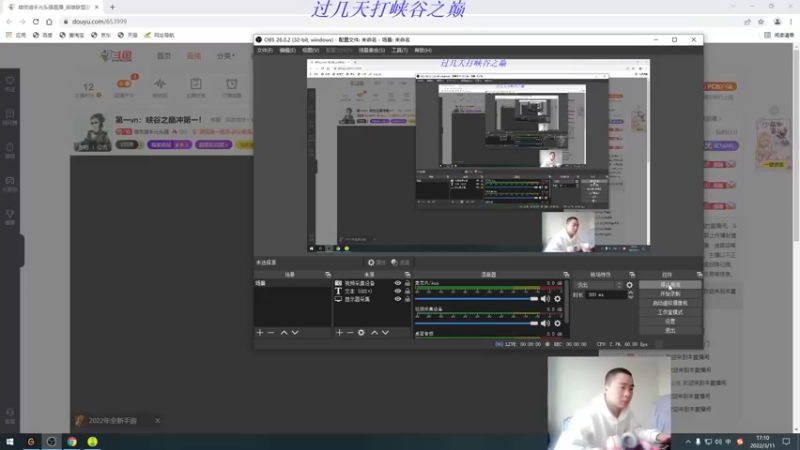Screen dimensions: 800x450
Task: Open new Chrome tab with plus button
Action: click(x=112, y=7)
